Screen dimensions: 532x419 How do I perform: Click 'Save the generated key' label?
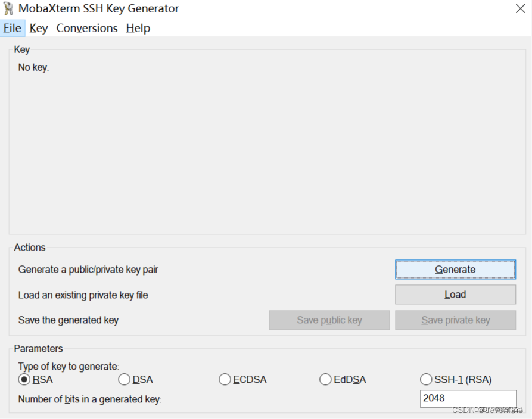pyautogui.click(x=69, y=320)
